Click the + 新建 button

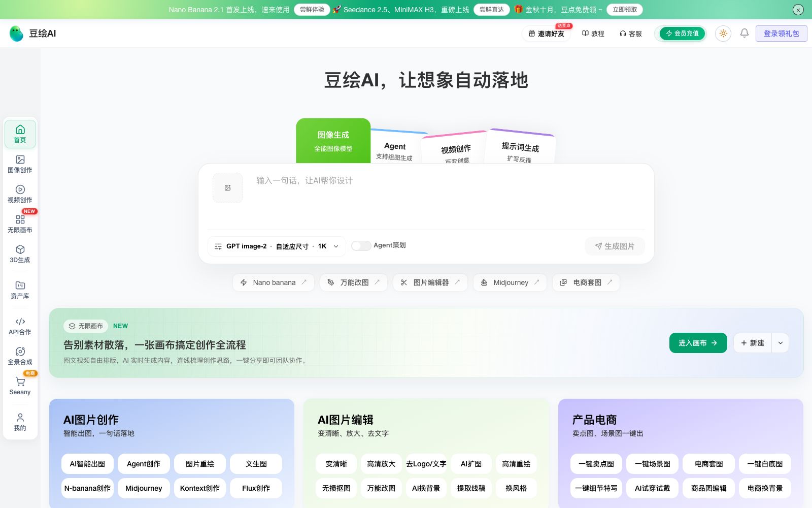tap(753, 343)
